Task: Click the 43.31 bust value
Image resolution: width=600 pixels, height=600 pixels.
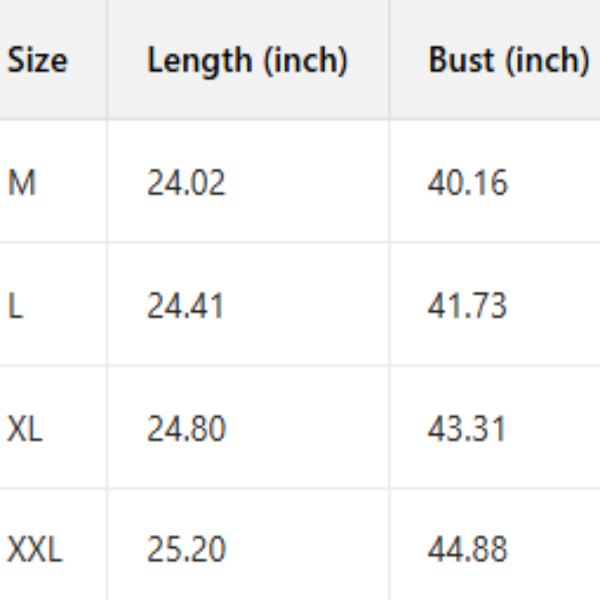Action: (x=467, y=428)
